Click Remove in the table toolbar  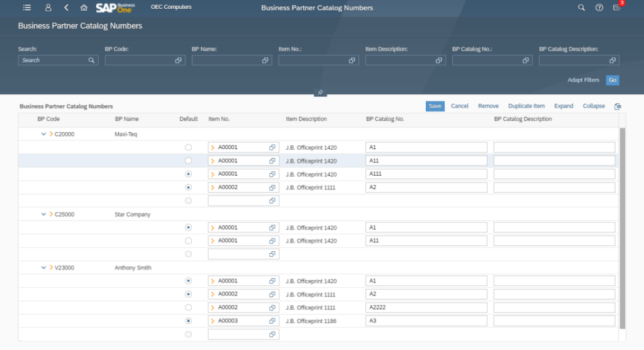tap(488, 106)
